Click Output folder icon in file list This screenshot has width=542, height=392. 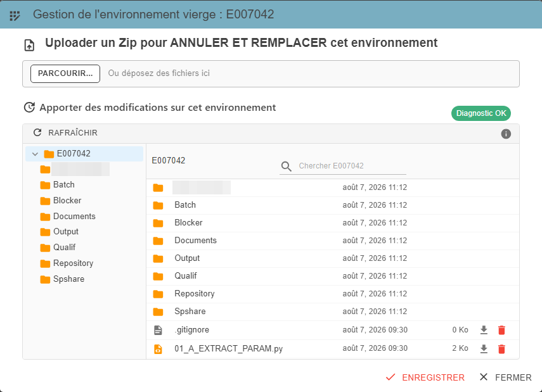[158, 258]
